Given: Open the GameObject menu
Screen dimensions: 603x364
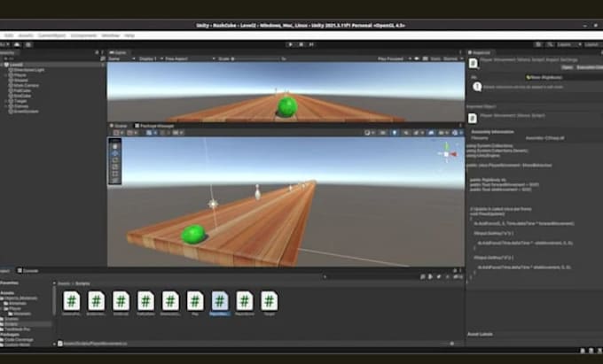Looking at the screenshot, I should 52,35.
